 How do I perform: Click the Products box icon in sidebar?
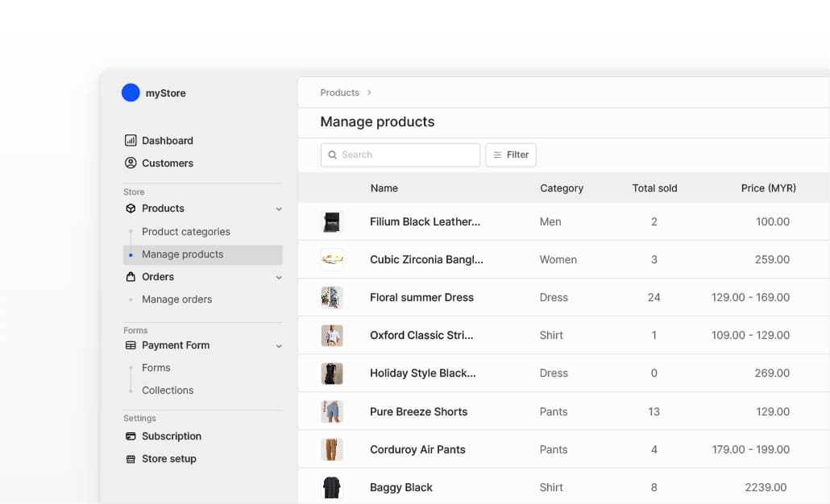pos(131,208)
